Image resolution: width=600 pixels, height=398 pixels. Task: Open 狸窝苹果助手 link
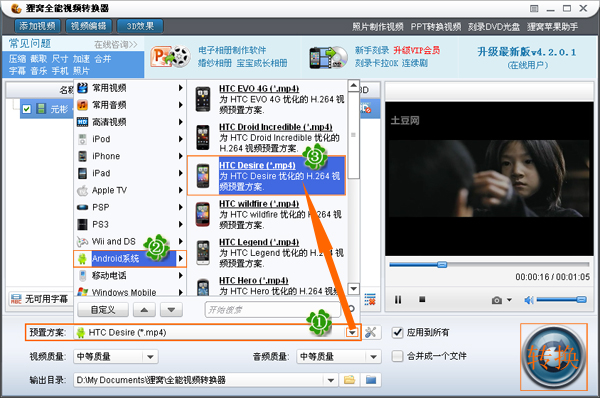tap(552, 27)
